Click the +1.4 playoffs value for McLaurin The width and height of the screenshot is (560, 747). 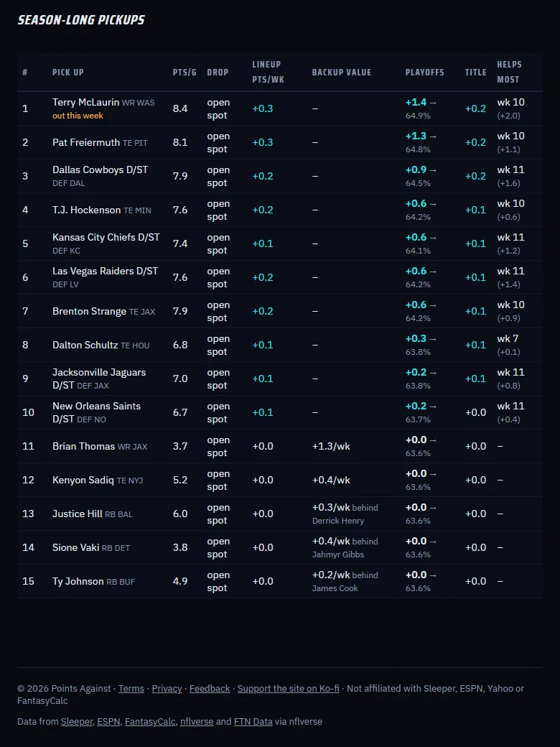[x=416, y=103]
